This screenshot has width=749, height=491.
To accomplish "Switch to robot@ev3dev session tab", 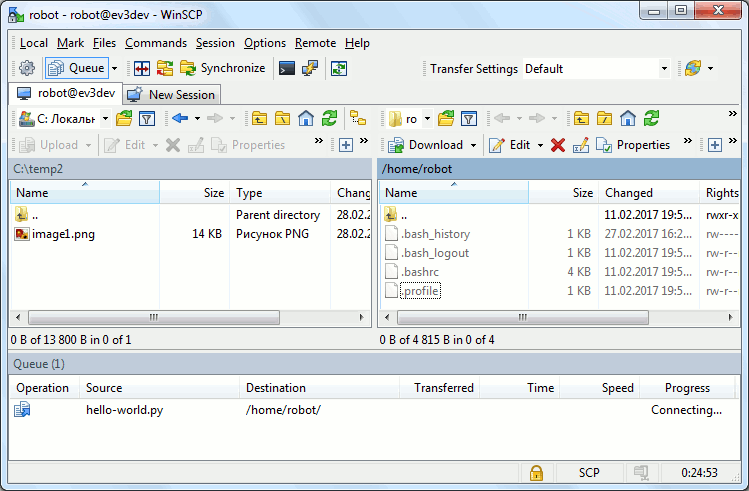I will pyautogui.click(x=66, y=94).
